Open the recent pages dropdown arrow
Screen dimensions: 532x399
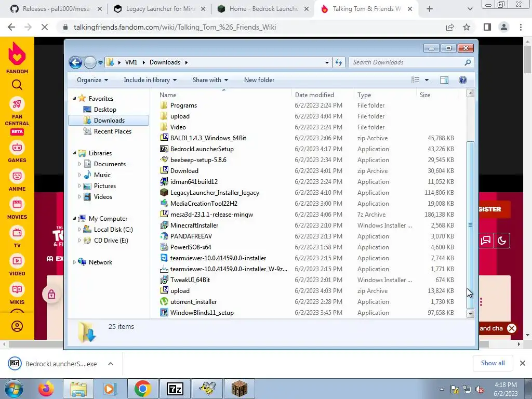point(100,62)
